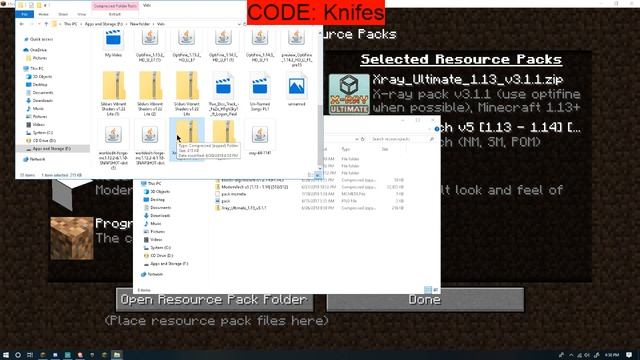Click the back arrow in Vids window
This screenshot has width=640, height=360.
[x=22, y=24]
